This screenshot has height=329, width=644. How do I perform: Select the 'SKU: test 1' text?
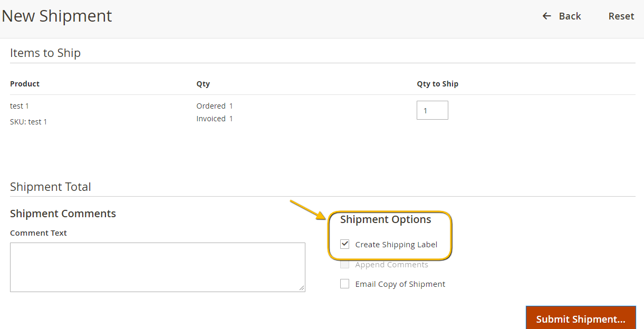coord(28,122)
